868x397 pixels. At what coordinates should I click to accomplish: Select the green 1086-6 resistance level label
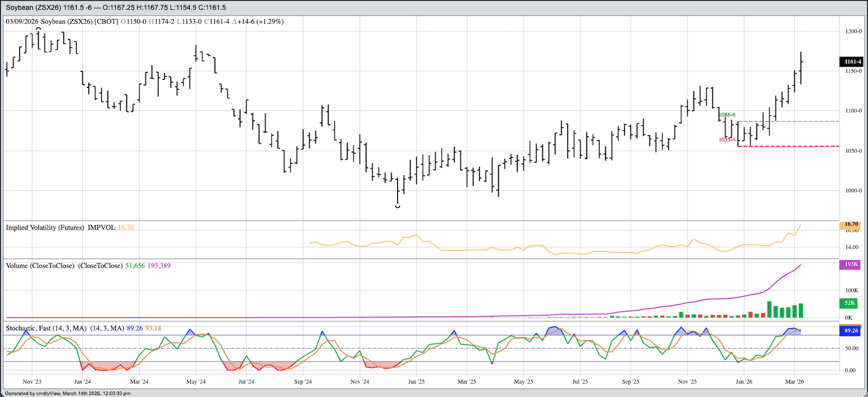click(727, 115)
